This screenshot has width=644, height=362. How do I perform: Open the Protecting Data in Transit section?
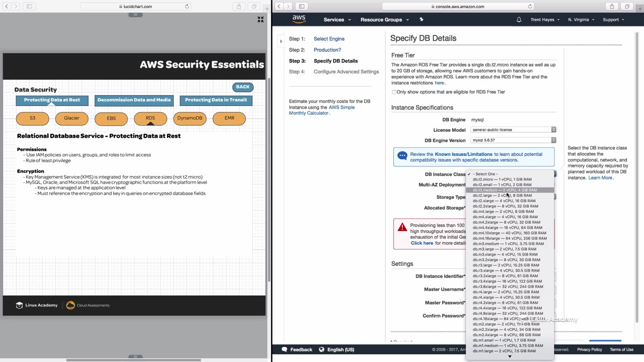(x=216, y=100)
